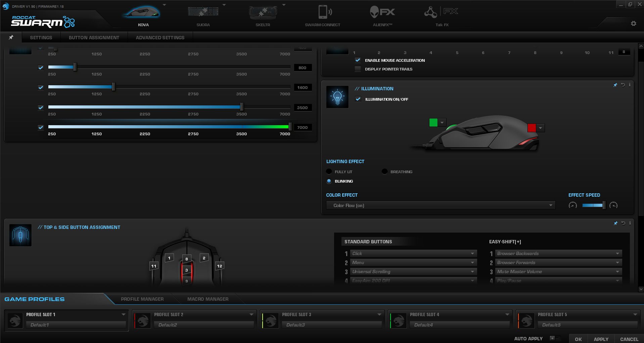
Task: Click the red rear LED color swatch
Action: coord(532,128)
